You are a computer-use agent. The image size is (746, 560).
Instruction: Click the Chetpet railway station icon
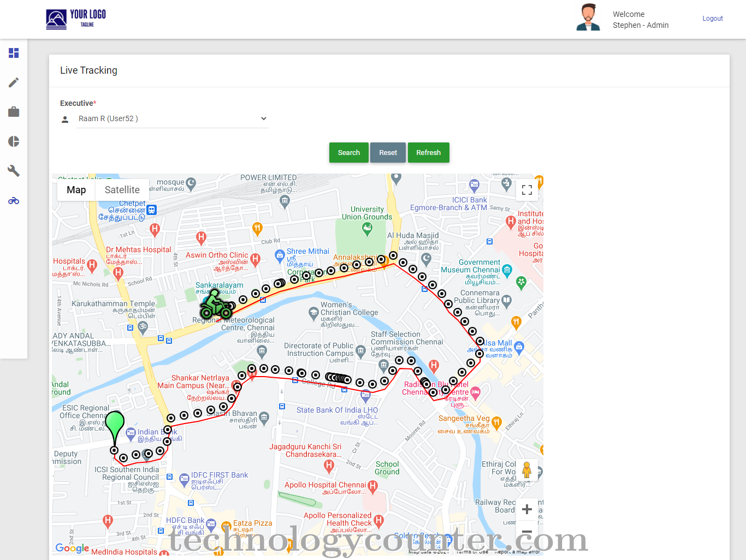152,210
